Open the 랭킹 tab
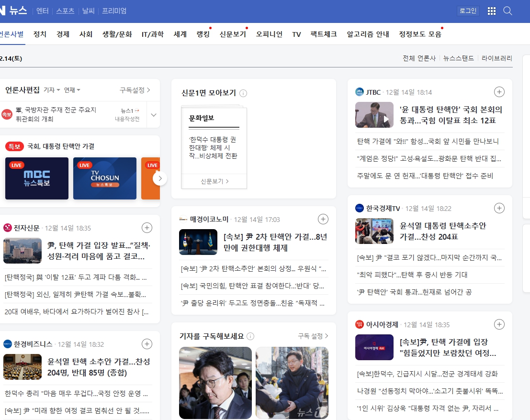530x420 pixels. tap(203, 34)
